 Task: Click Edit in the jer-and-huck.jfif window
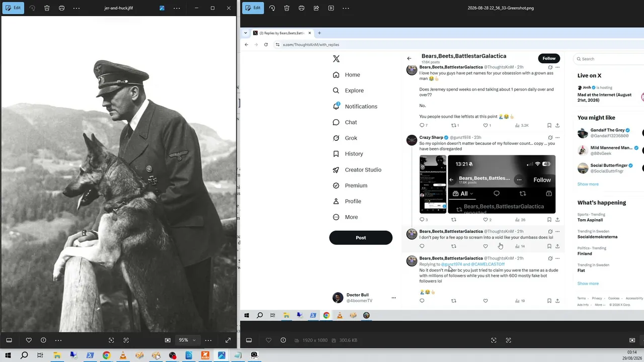[13, 8]
